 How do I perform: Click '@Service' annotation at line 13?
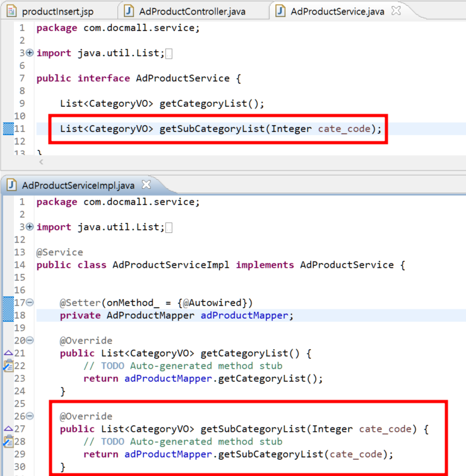(x=59, y=253)
